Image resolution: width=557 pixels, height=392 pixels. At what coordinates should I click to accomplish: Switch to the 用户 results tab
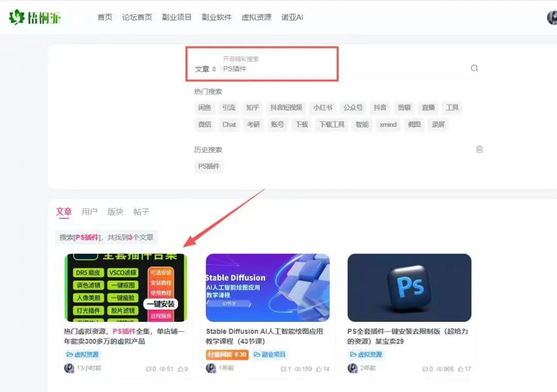pos(90,211)
